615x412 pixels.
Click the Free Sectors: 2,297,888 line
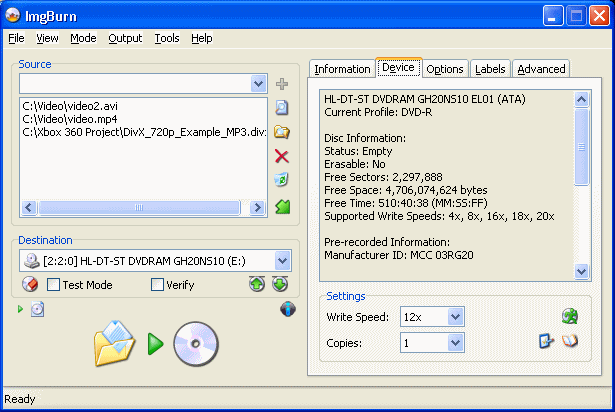click(x=383, y=177)
